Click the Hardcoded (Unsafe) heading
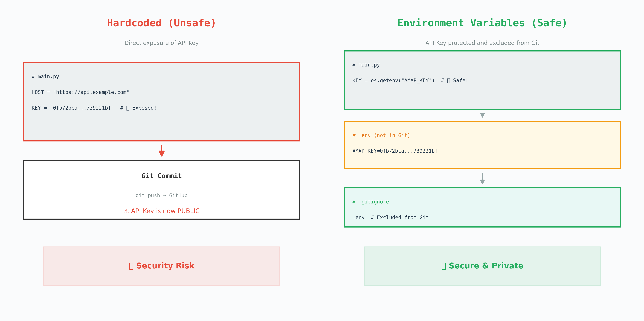 coord(161,23)
